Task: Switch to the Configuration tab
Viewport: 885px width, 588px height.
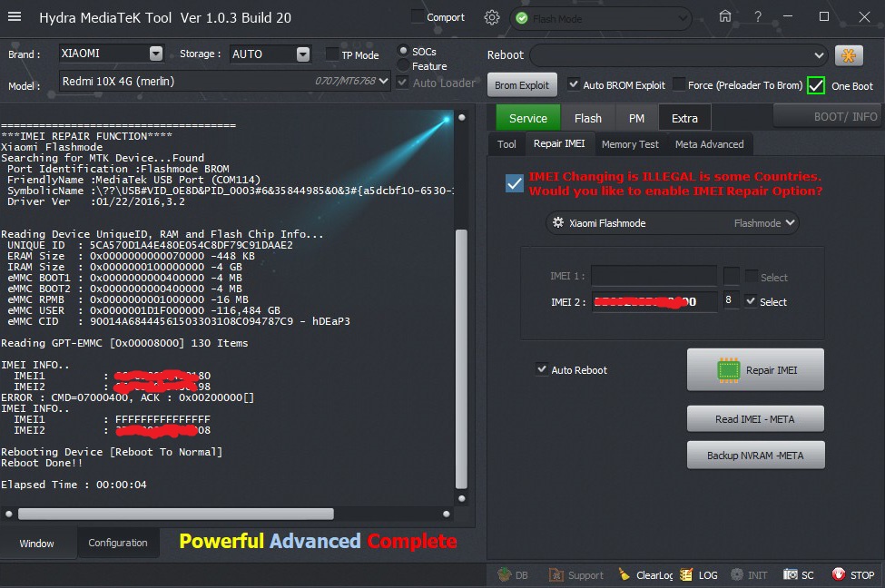Action: 118,543
